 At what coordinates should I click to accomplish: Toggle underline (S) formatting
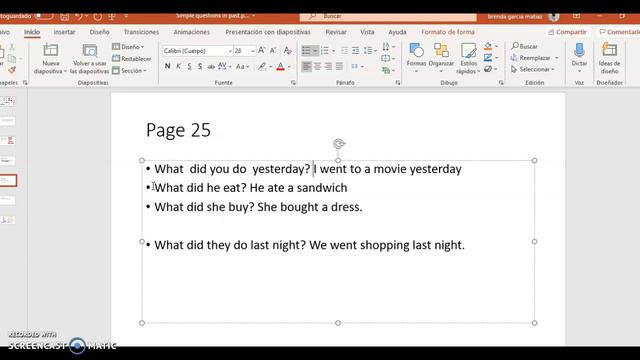(x=189, y=66)
